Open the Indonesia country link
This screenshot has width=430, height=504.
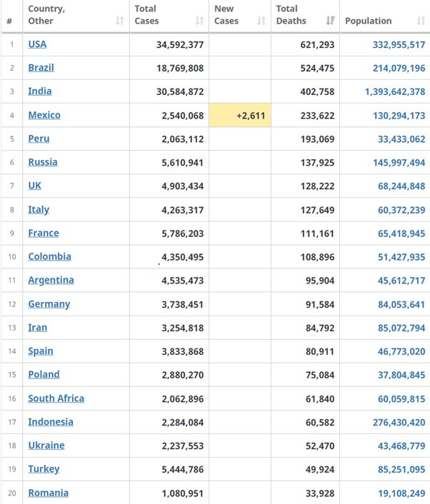(x=50, y=422)
